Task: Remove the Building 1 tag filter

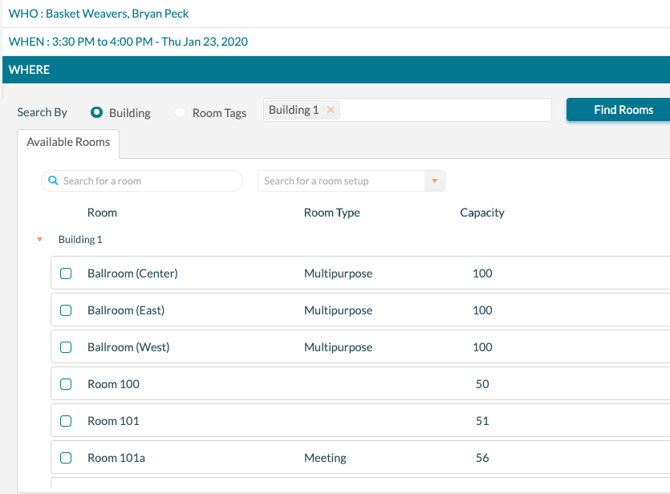Action: tap(331, 110)
